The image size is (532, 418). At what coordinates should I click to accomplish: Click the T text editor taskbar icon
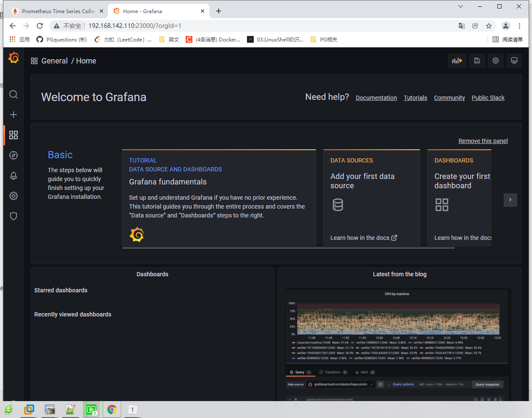132,410
